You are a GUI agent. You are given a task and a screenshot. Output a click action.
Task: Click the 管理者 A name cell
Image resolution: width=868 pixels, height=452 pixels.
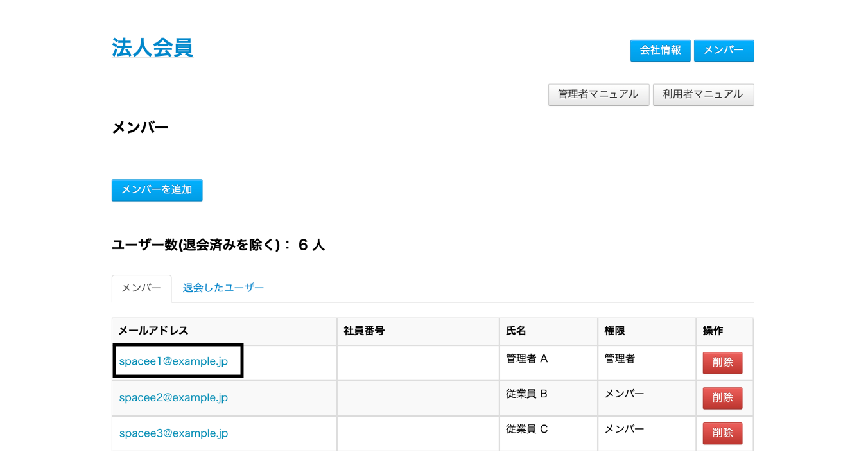click(x=526, y=359)
